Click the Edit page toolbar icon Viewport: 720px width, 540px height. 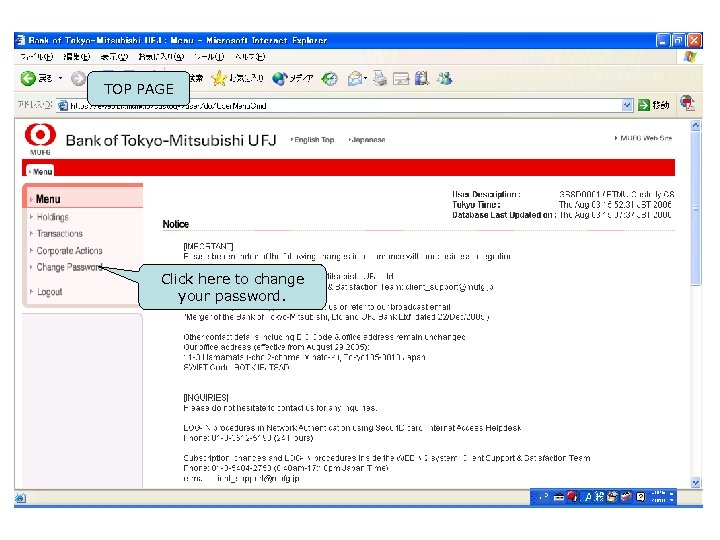(401, 79)
